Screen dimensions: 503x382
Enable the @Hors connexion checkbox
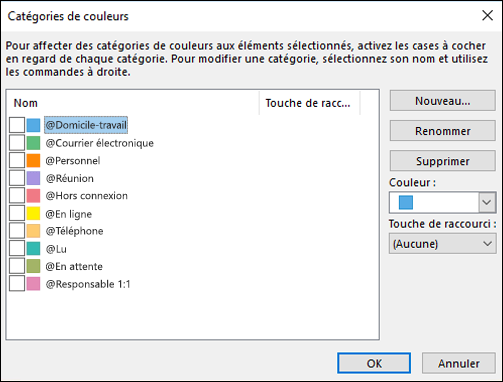(x=17, y=196)
